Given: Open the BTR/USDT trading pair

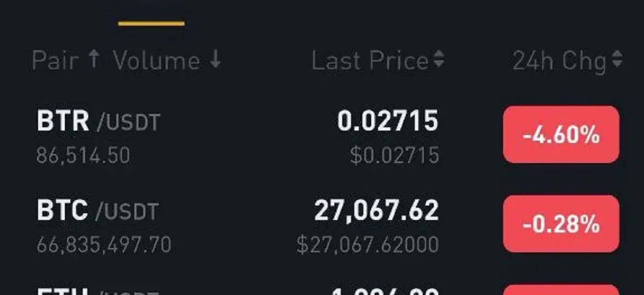Looking at the screenshot, I should click(98, 122).
